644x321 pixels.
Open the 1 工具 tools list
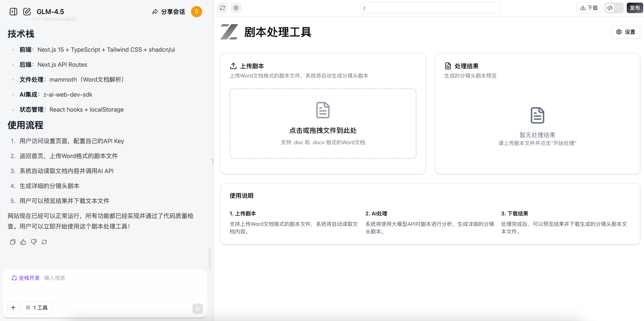pyautogui.click(x=37, y=308)
